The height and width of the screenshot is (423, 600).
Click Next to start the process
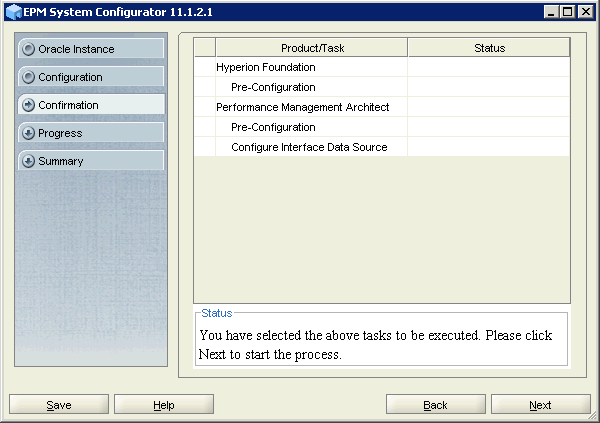click(x=540, y=405)
